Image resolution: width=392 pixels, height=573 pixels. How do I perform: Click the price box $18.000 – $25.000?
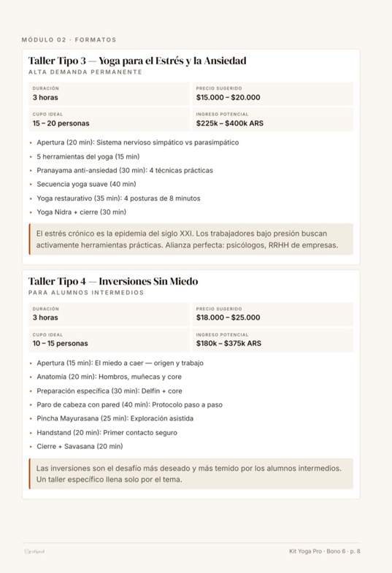coord(272,315)
